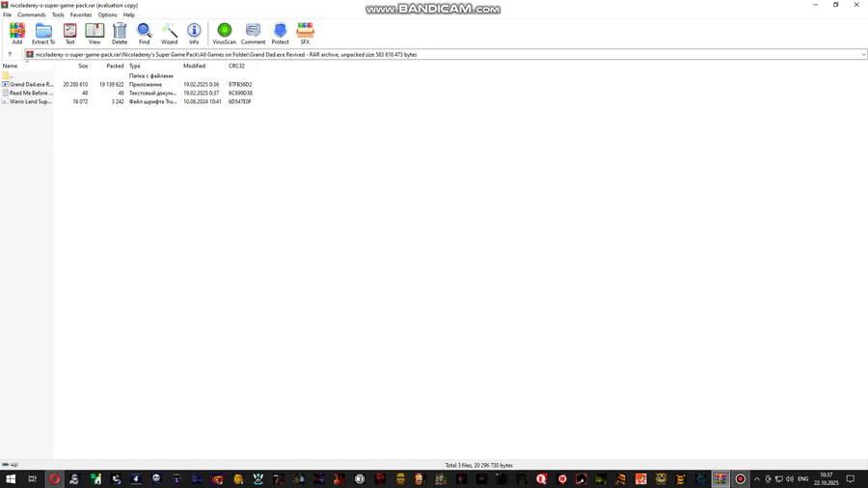Go up one folder level arrow

pyautogui.click(x=10, y=54)
